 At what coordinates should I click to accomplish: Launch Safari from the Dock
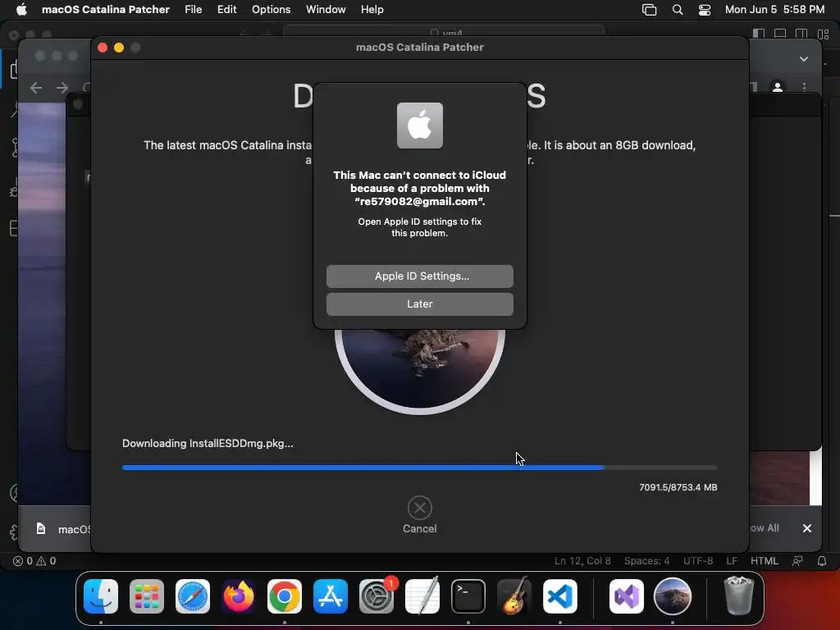pyautogui.click(x=193, y=596)
